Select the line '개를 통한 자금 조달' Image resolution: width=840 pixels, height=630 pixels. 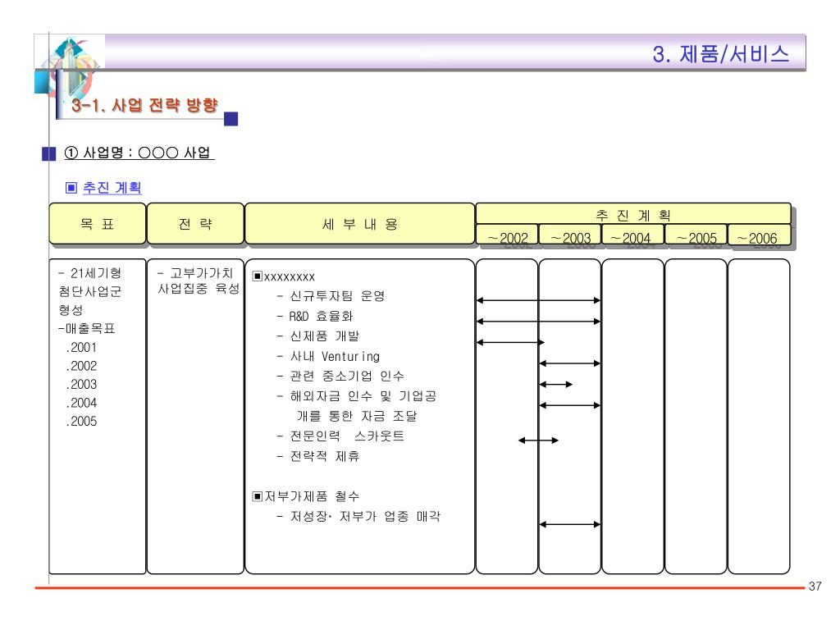[357, 416]
